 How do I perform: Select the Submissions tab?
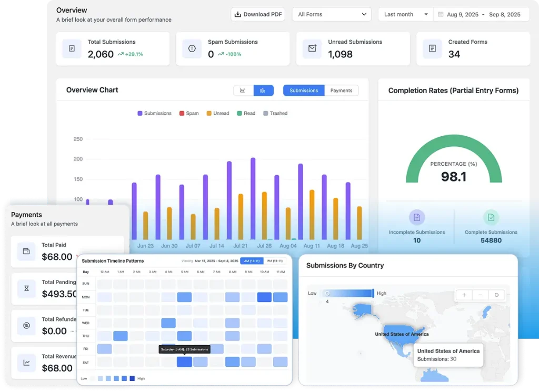point(303,90)
